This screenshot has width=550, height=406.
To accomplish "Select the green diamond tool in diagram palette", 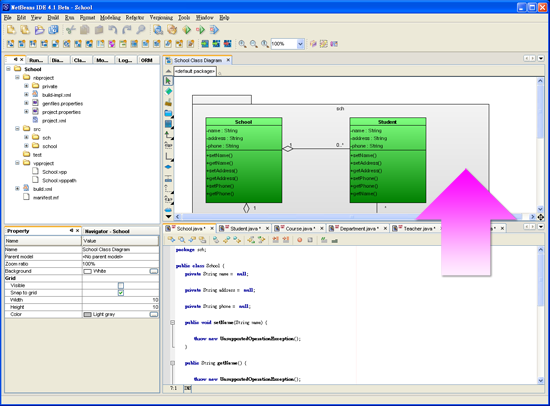I will (168, 92).
